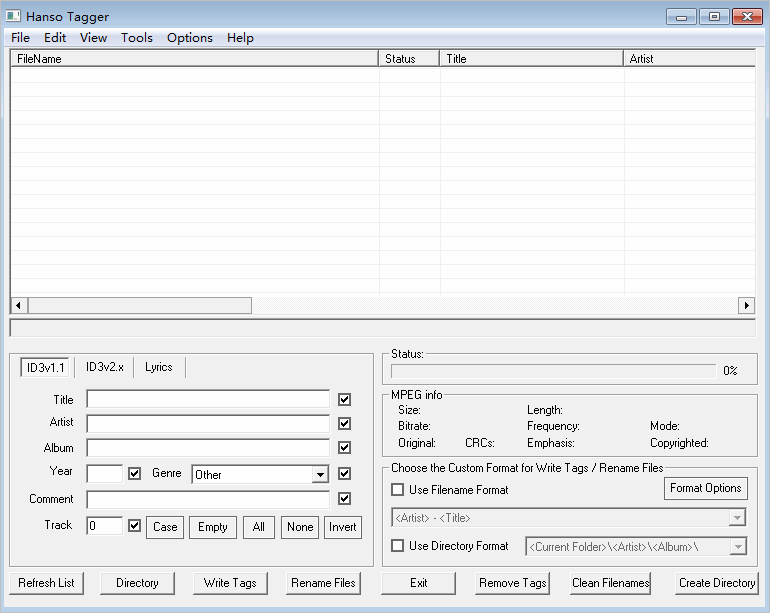Click the Hanso Tagger title bar icon
This screenshot has width=770, height=613.
13,16
